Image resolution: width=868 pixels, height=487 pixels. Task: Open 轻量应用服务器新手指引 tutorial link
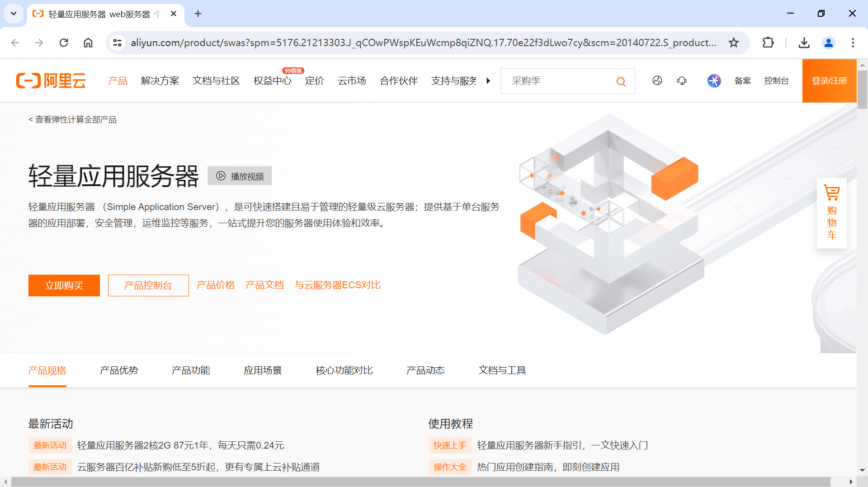pos(562,445)
